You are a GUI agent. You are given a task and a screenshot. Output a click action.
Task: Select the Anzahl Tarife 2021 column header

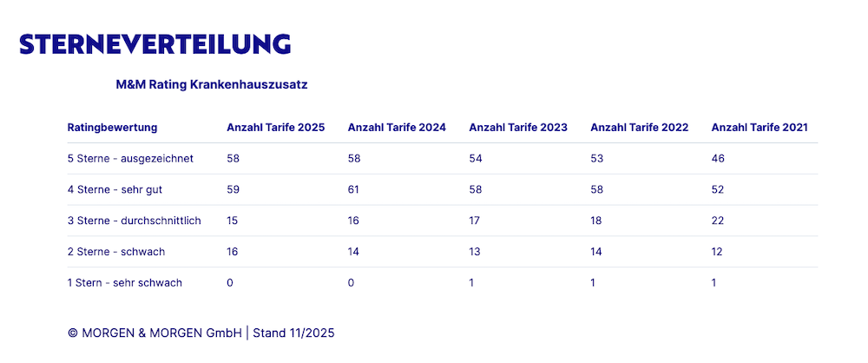[x=759, y=128]
